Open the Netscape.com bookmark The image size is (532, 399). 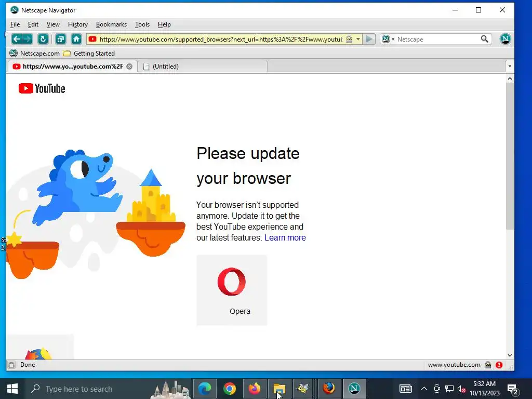coord(35,54)
